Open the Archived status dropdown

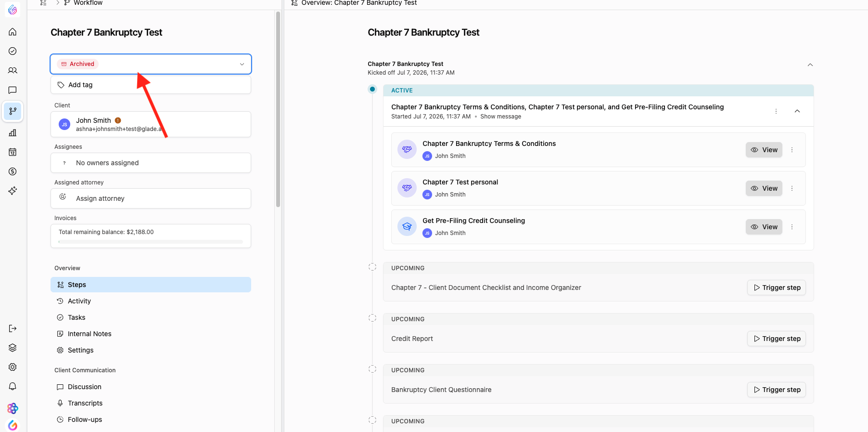coord(151,64)
